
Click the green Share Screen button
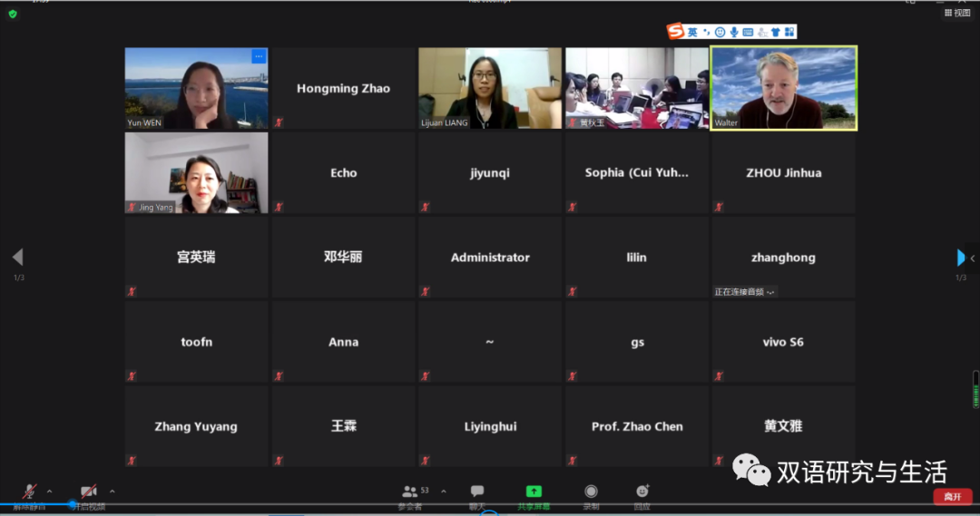[534, 492]
